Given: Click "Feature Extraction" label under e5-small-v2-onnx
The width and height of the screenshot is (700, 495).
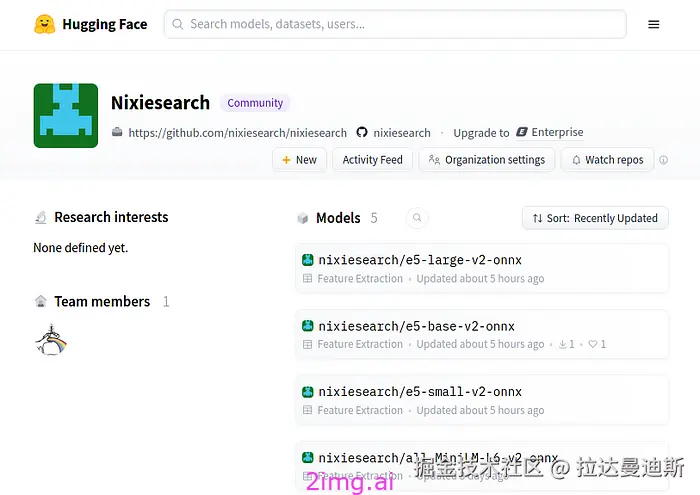Looking at the screenshot, I should (x=360, y=410).
